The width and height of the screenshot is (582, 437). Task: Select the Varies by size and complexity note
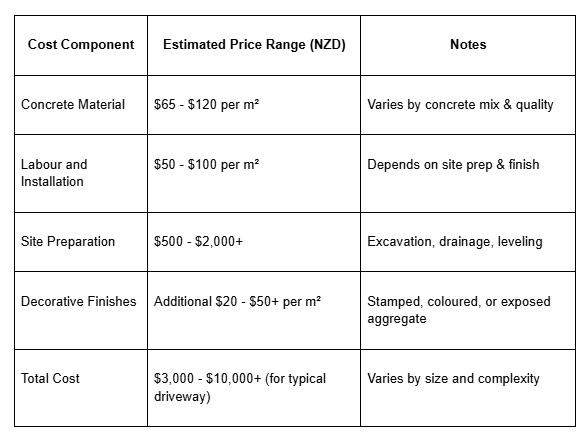(x=453, y=379)
